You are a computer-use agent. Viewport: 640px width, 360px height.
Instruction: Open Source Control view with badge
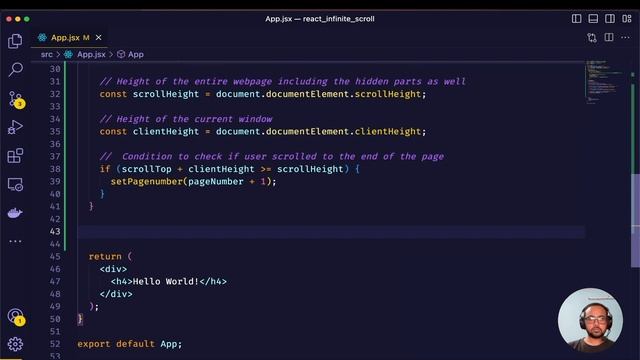tap(16, 99)
